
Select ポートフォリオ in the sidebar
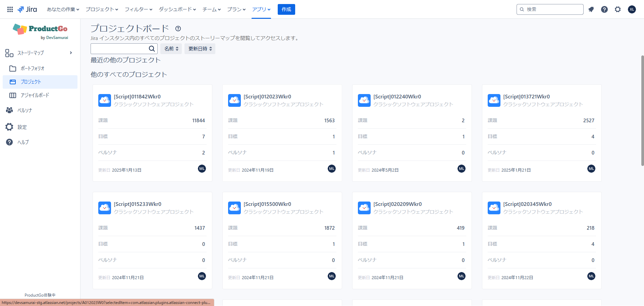click(33, 69)
